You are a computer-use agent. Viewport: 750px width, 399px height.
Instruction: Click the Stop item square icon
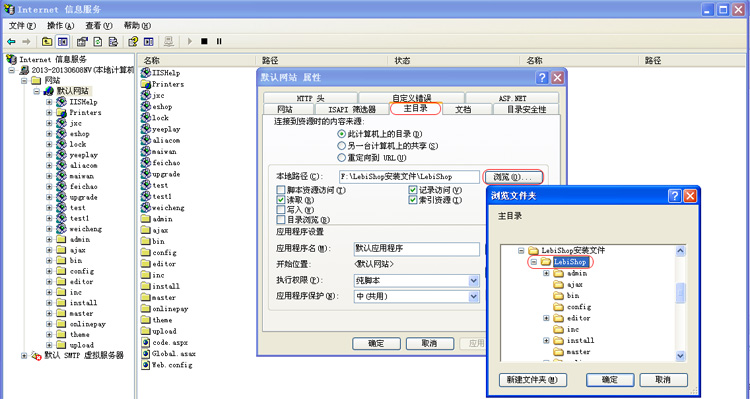coord(204,42)
